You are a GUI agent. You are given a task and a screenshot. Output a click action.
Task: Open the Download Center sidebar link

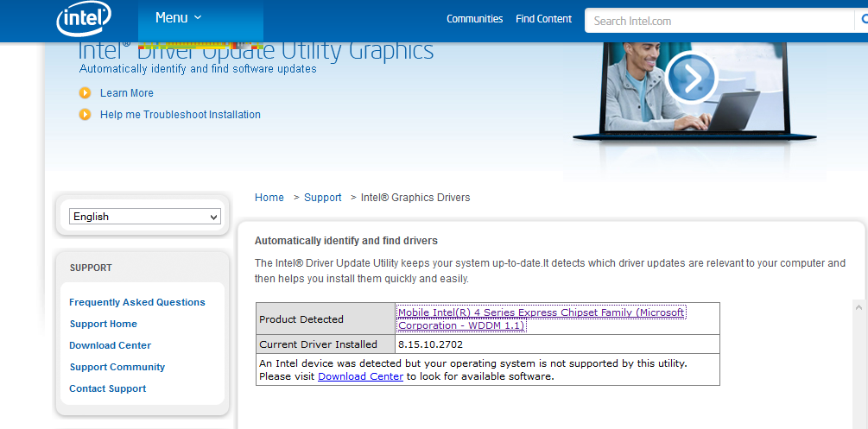click(111, 345)
